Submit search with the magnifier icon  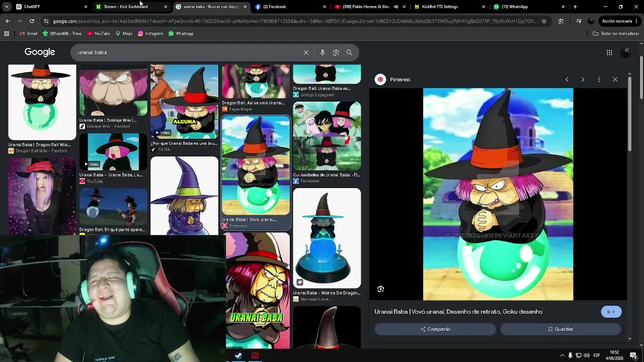point(349,52)
